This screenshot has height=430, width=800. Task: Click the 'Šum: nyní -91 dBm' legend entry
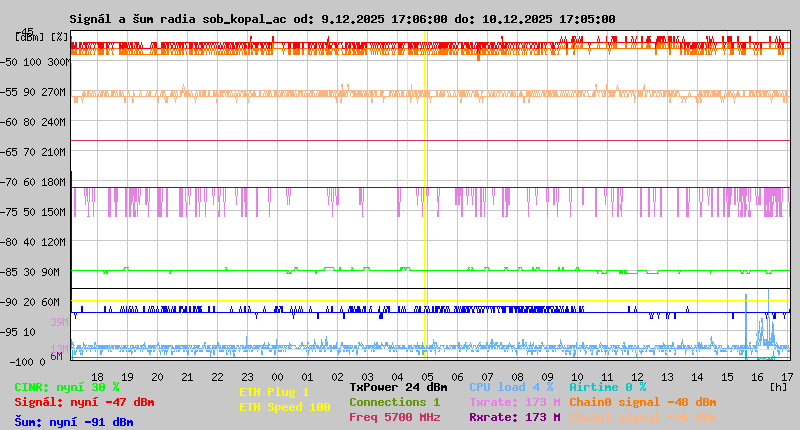coord(74,422)
